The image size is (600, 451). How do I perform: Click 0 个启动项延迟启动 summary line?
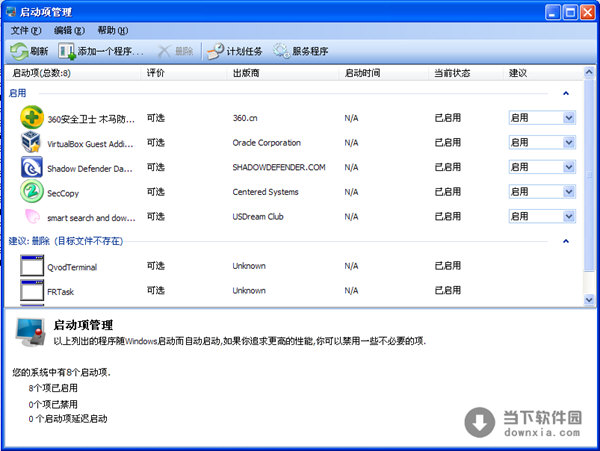pos(68,419)
